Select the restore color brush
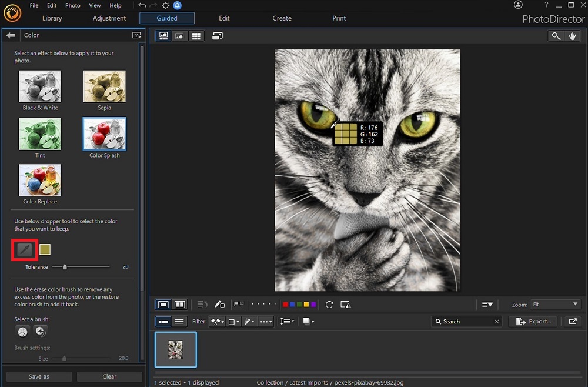Screen dimensions: 588x387 point(39,331)
